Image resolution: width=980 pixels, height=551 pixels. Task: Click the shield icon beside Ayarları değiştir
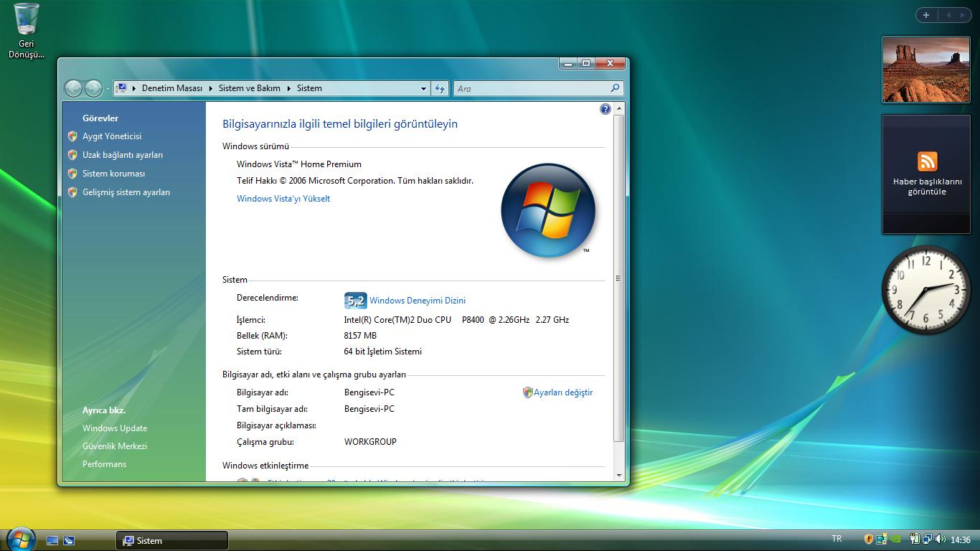tap(527, 392)
